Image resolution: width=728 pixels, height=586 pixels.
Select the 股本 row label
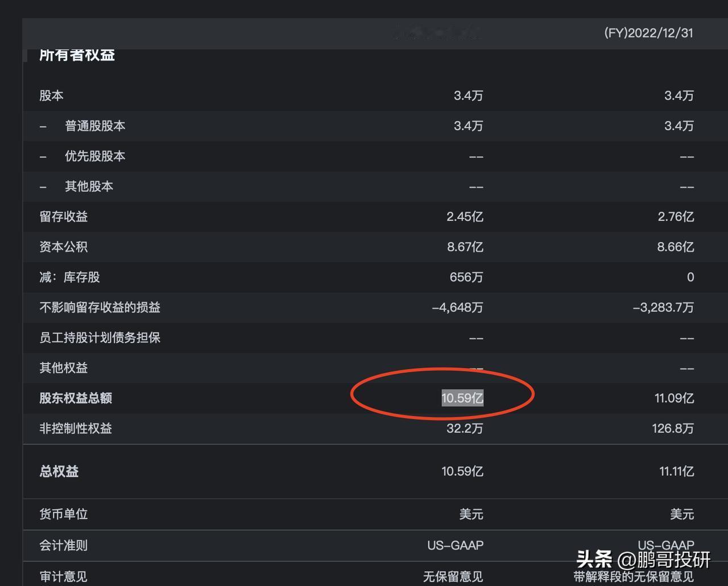click(x=51, y=95)
